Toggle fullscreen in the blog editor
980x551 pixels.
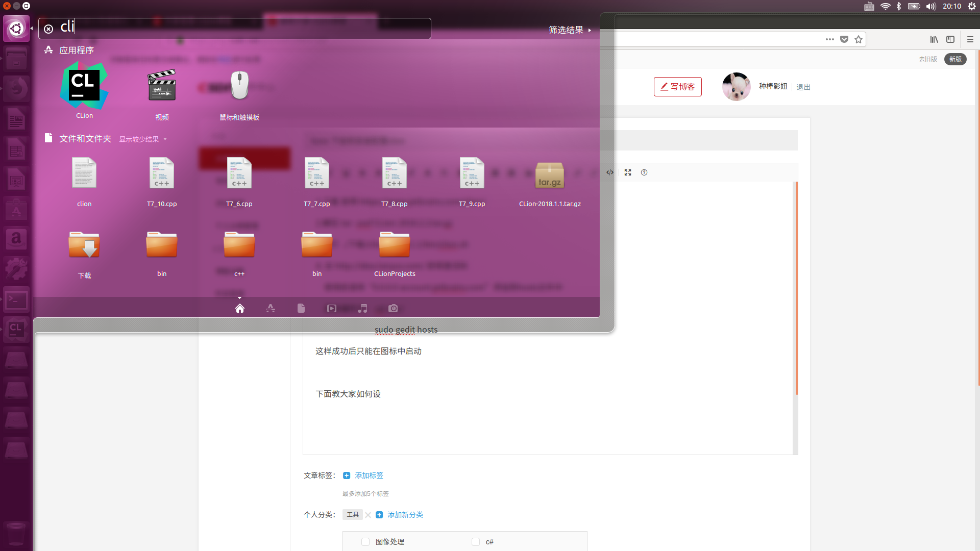[x=628, y=172]
